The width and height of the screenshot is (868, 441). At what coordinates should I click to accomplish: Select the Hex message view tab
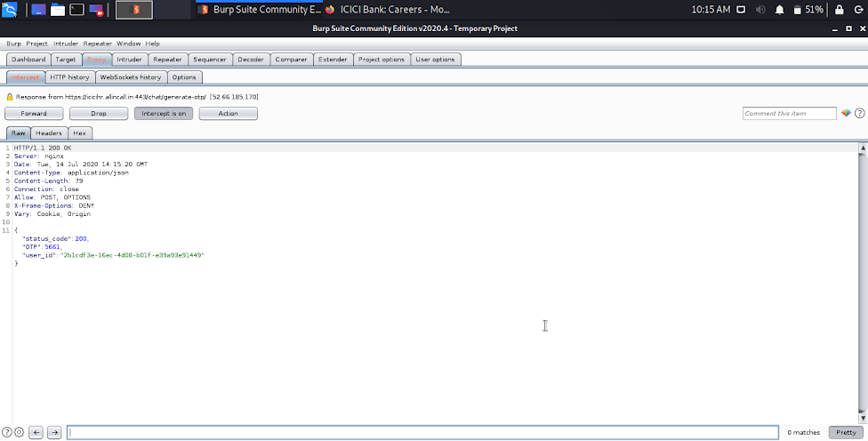click(79, 132)
